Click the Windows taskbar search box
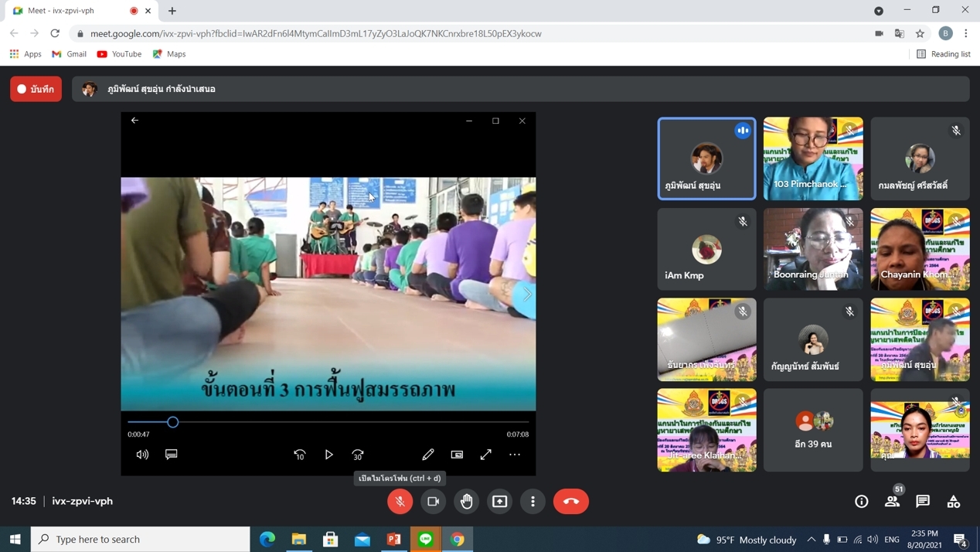This screenshot has height=552, width=980. (141, 539)
